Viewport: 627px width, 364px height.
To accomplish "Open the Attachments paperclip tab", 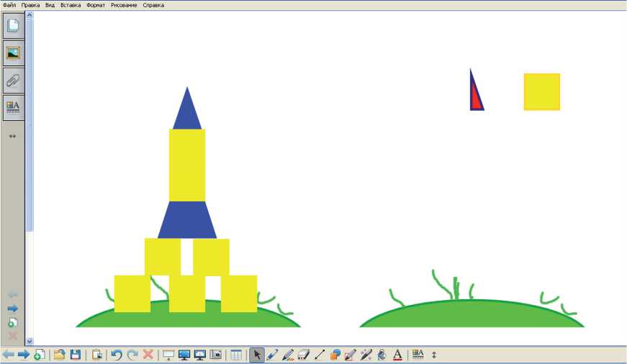I will pos(13,80).
